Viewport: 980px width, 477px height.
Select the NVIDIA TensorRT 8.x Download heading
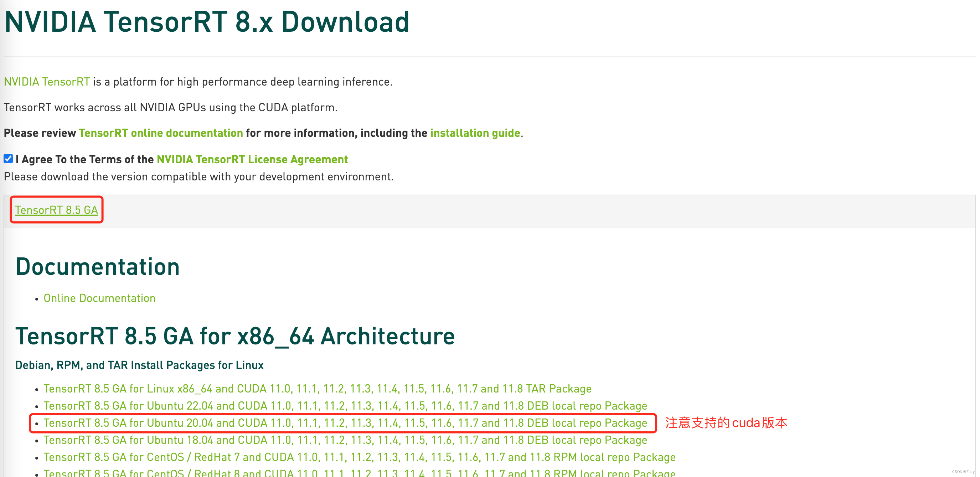(x=207, y=22)
